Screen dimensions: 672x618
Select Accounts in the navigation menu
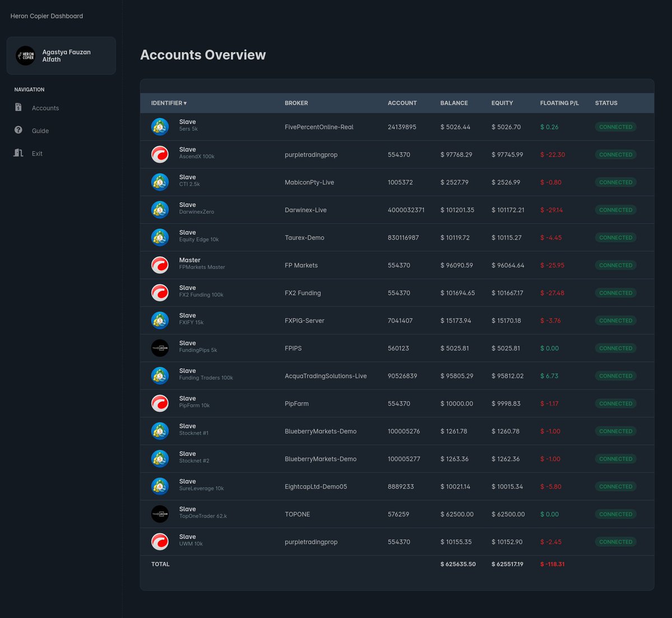45,108
